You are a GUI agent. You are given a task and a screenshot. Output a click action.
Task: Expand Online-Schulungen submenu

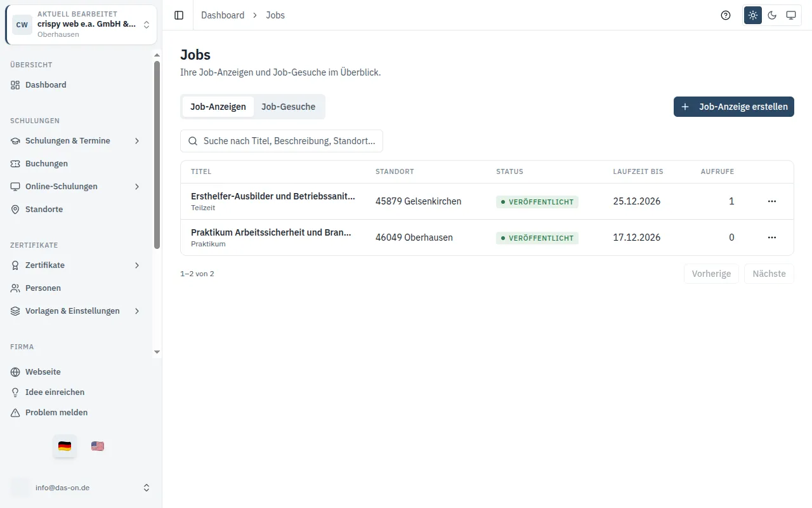[x=76, y=187]
